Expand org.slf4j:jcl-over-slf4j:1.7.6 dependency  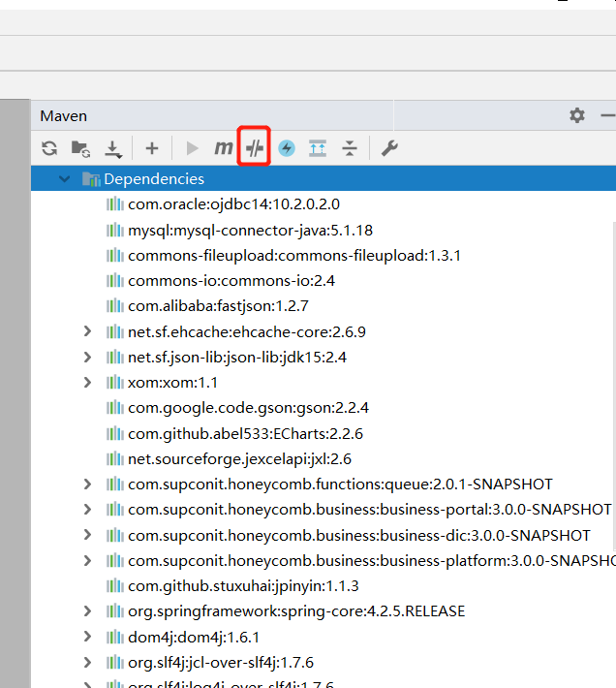click(x=87, y=662)
